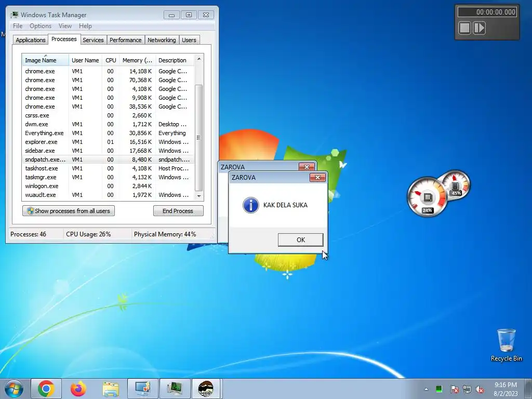
Task: Switch to the Performance tab
Action: (x=126, y=39)
